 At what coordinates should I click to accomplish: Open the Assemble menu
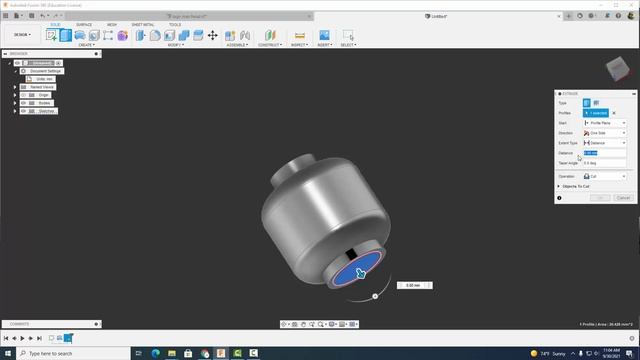click(x=237, y=45)
